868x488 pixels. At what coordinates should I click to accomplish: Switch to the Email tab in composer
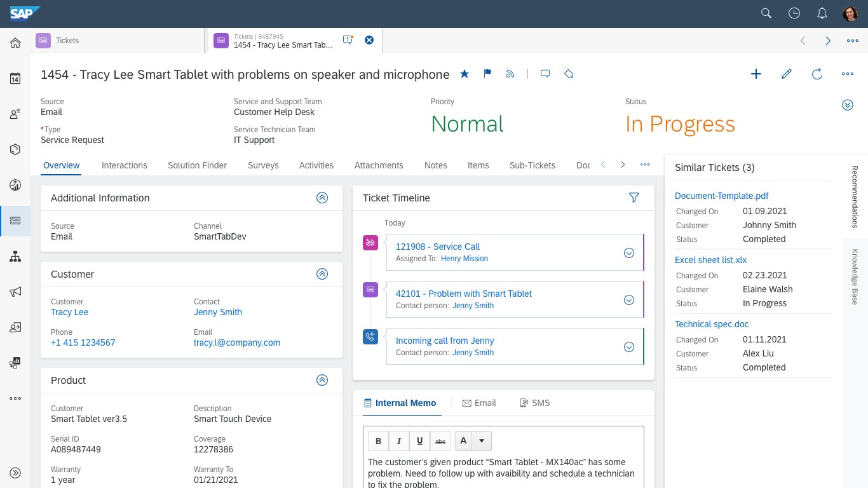(x=479, y=403)
